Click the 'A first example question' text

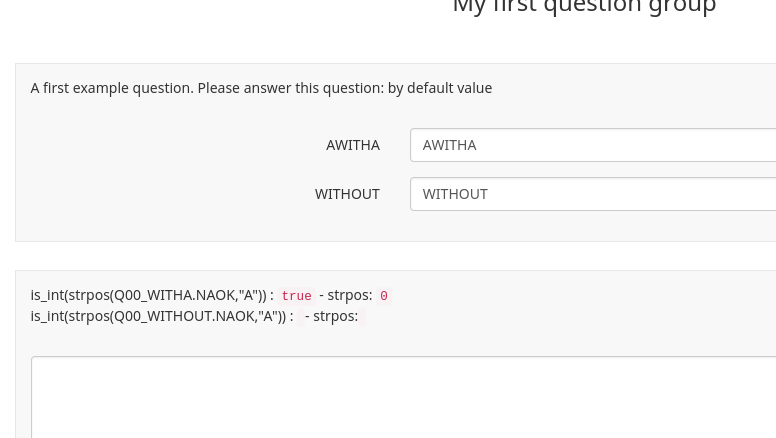click(110, 88)
